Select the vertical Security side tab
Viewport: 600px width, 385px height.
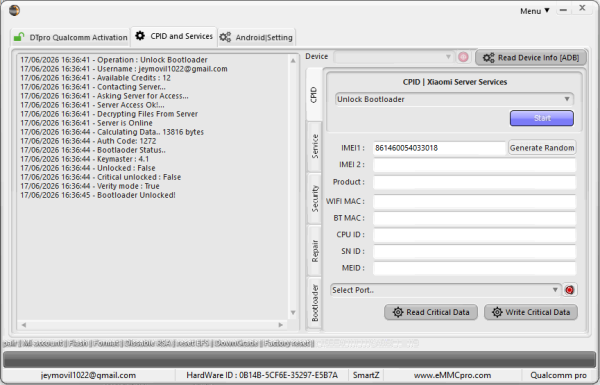pyautogui.click(x=315, y=198)
